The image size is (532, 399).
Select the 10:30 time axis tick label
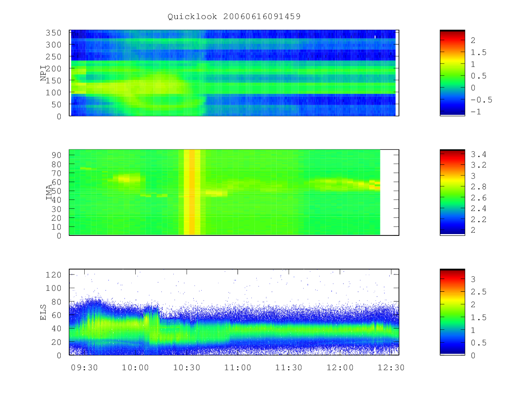click(x=187, y=368)
